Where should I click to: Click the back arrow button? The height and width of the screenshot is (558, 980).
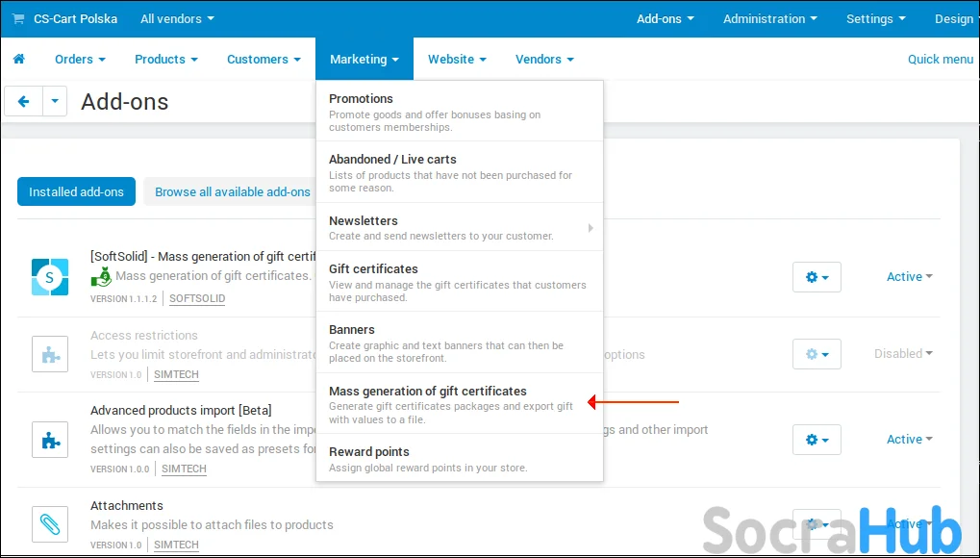pyautogui.click(x=24, y=101)
